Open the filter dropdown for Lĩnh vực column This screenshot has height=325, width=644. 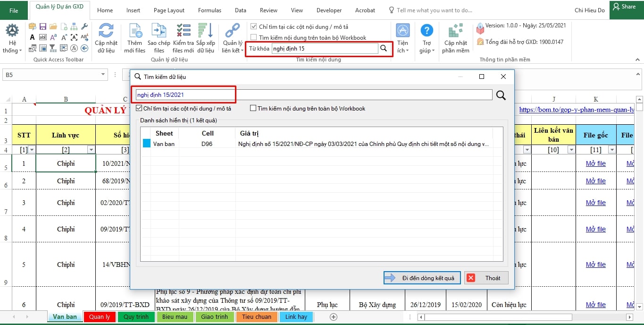pos(91,150)
